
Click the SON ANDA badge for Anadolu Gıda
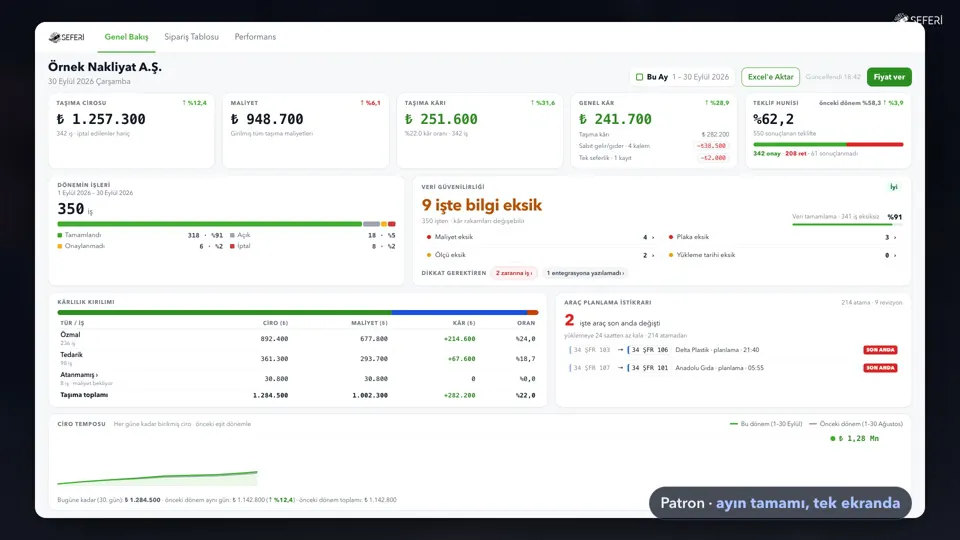[x=880, y=368]
